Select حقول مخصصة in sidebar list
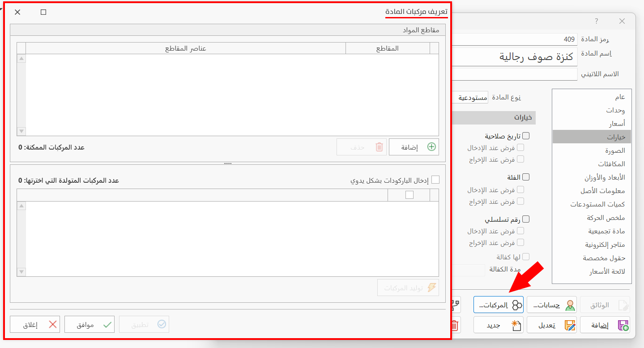This screenshot has height=348, width=644. coord(592,258)
